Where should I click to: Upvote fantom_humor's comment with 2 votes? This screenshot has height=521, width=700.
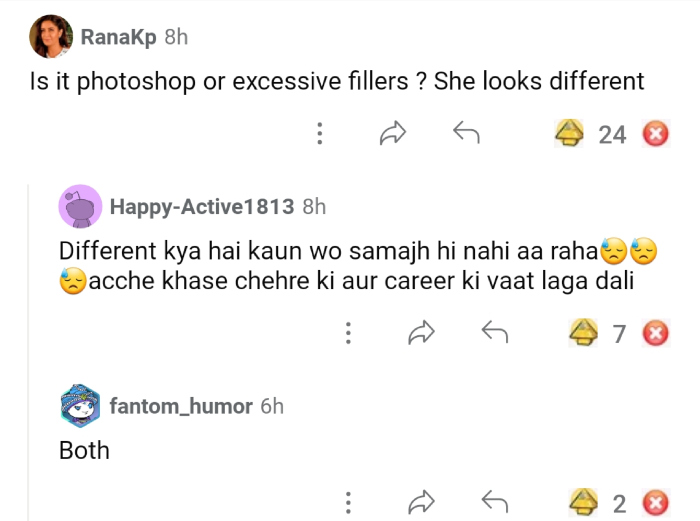point(583,502)
